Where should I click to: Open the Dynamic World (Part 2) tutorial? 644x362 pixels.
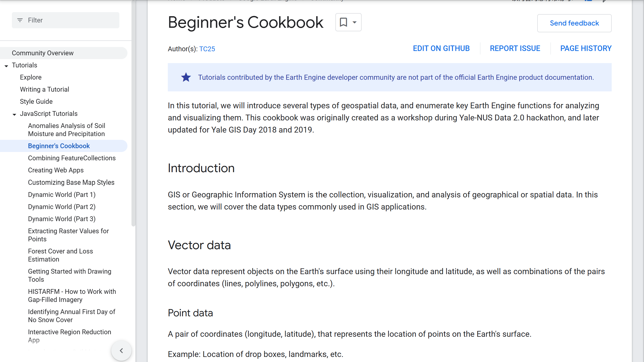point(62,206)
